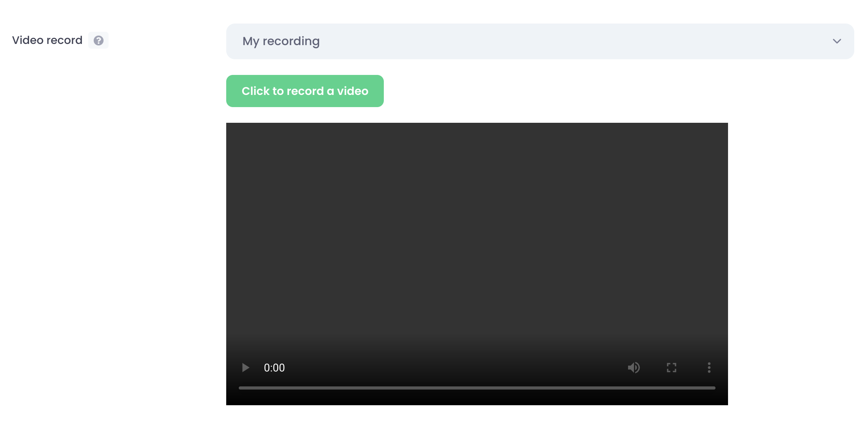Open the My recording dropdown
Screen dimensions: 868x437
pyautogui.click(x=539, y=41)
